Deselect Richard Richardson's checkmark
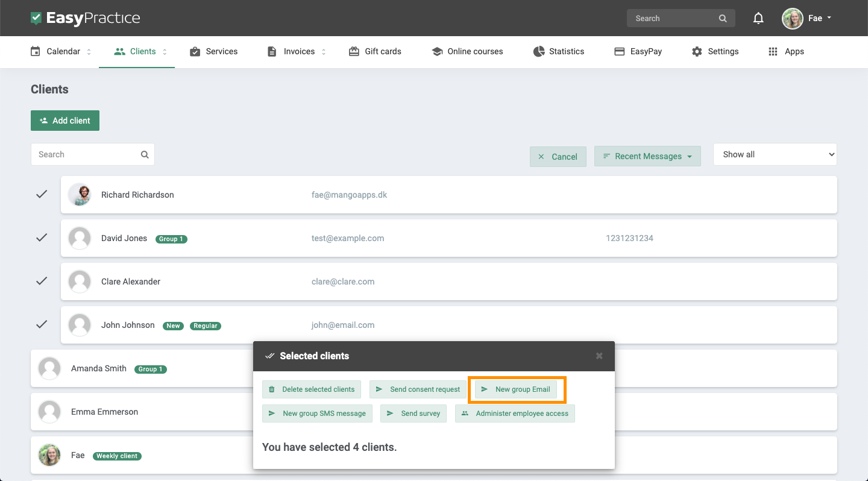 tap(41, 194)
